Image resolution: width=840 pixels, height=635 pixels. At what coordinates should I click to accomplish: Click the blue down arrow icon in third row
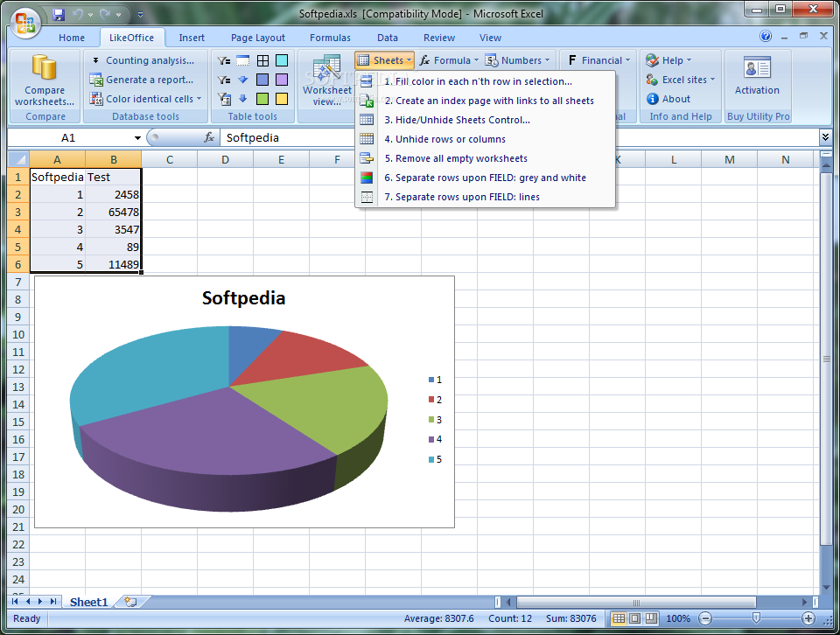click(243, 99)
